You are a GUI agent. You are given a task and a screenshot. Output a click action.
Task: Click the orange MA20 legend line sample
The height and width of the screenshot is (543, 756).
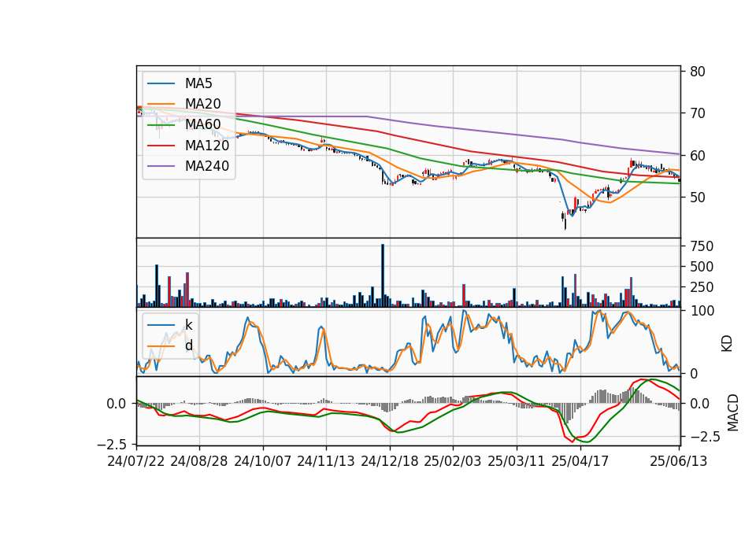161,105
